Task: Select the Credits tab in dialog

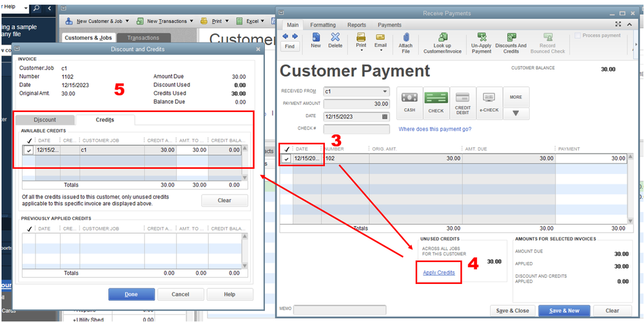Action: 104,120
